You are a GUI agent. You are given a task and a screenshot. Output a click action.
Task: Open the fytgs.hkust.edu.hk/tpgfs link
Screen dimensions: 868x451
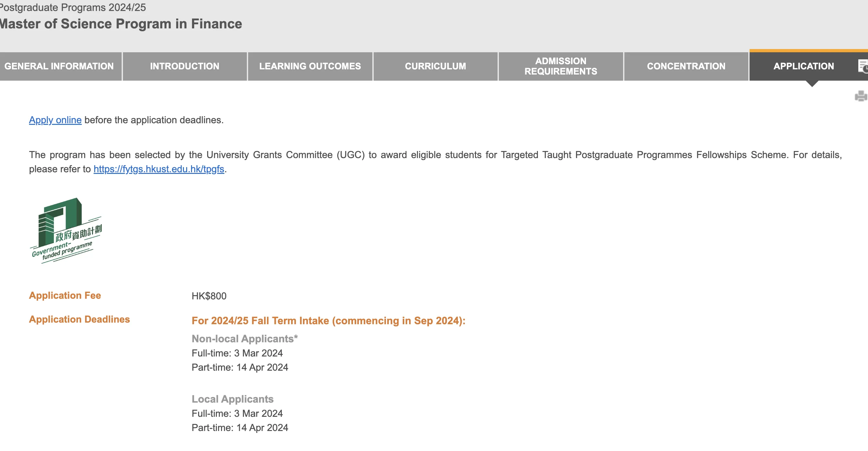coord(159,169)
